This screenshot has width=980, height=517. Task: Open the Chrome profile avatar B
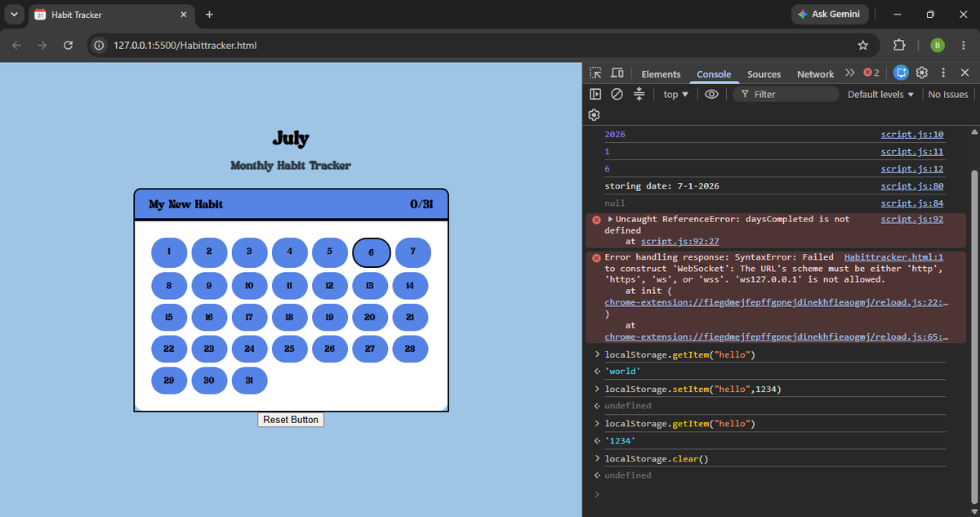[x=938, y=45]
